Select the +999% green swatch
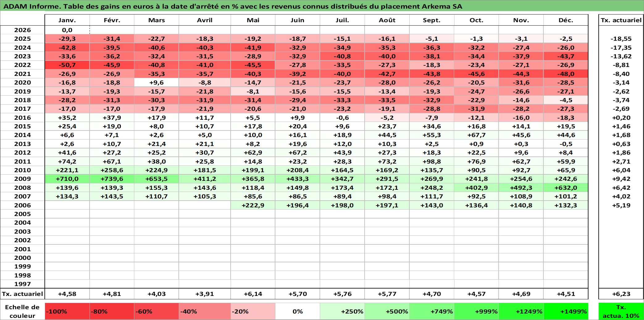644x320 pixels. (x=476, y=311)
